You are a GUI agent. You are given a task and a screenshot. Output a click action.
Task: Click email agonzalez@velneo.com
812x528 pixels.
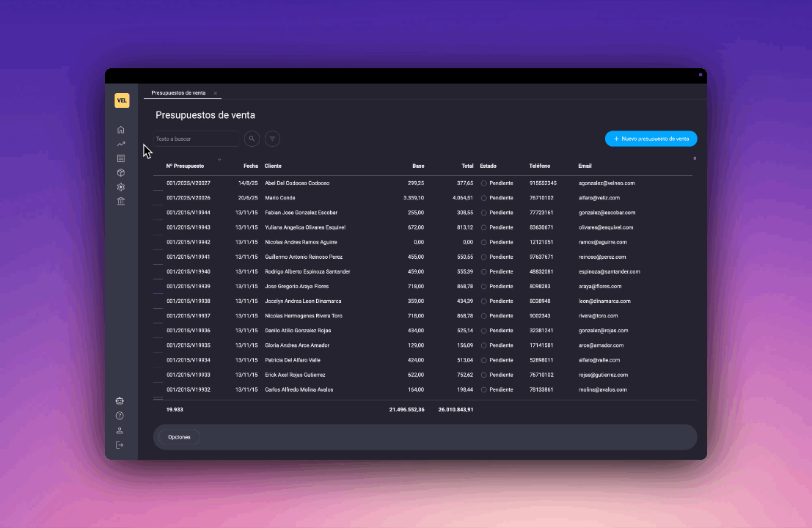[607, 183]
